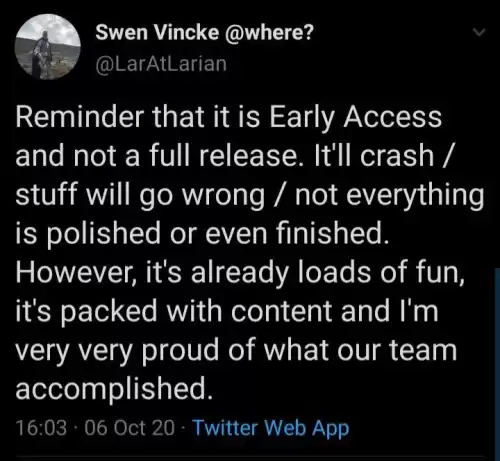This screenshot has width=500, height=461.
Task: Click the phrase stuff will go wrong
Action: coord(140,196)
